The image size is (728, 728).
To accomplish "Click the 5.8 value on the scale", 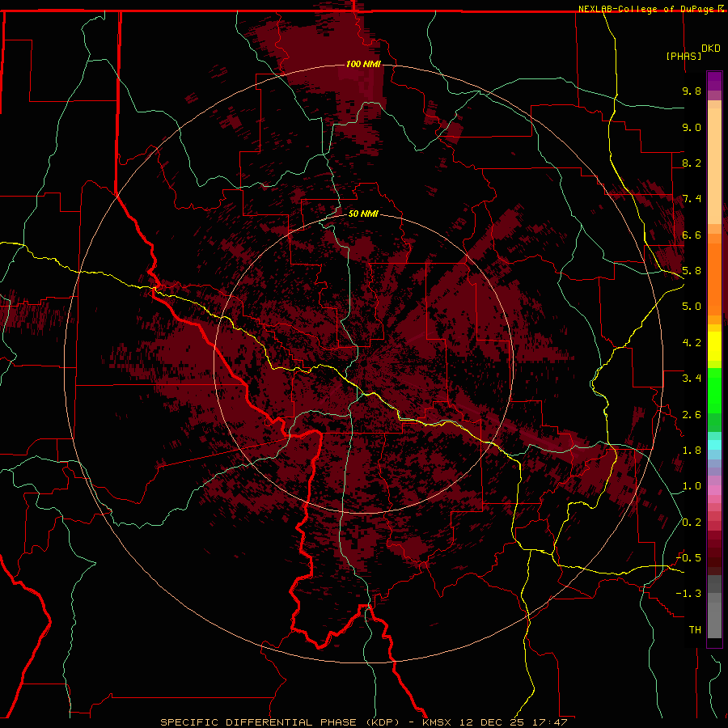I will 692,271.
